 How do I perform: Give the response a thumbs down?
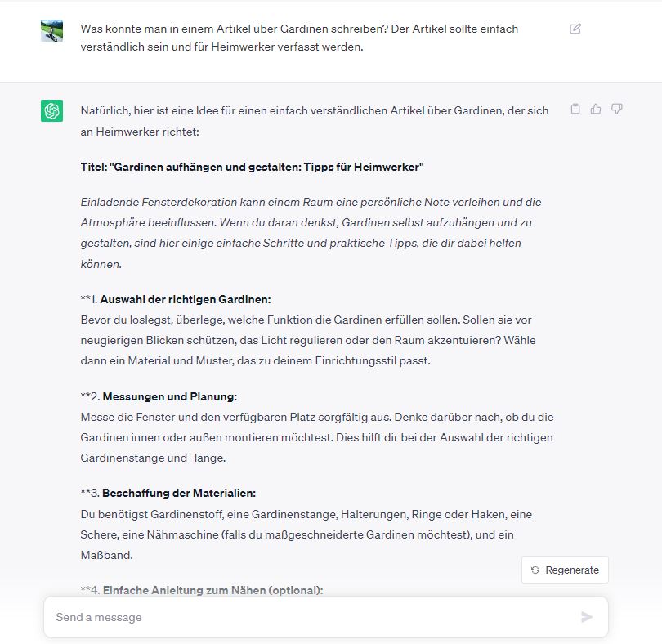617,109
